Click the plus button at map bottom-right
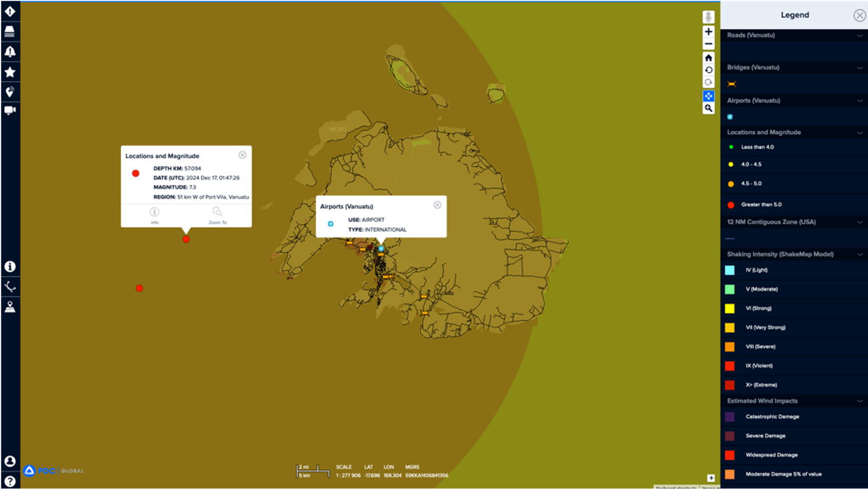 pos(711,478)
